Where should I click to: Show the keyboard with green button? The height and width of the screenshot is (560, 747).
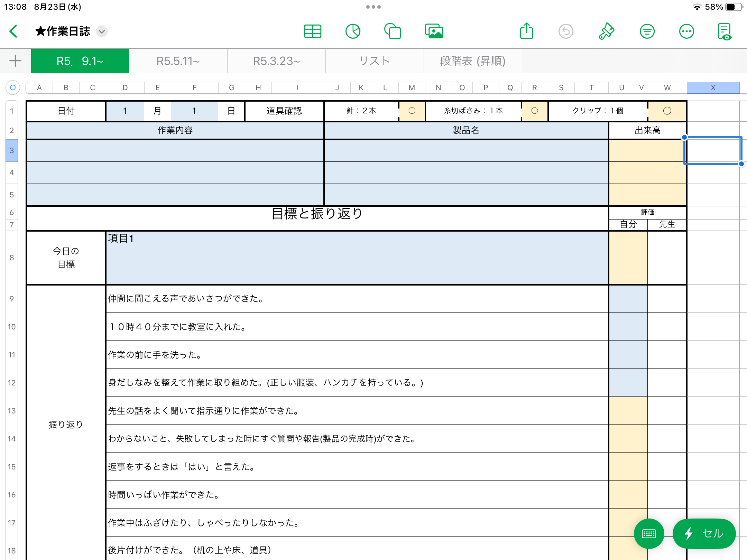[648, 533]
